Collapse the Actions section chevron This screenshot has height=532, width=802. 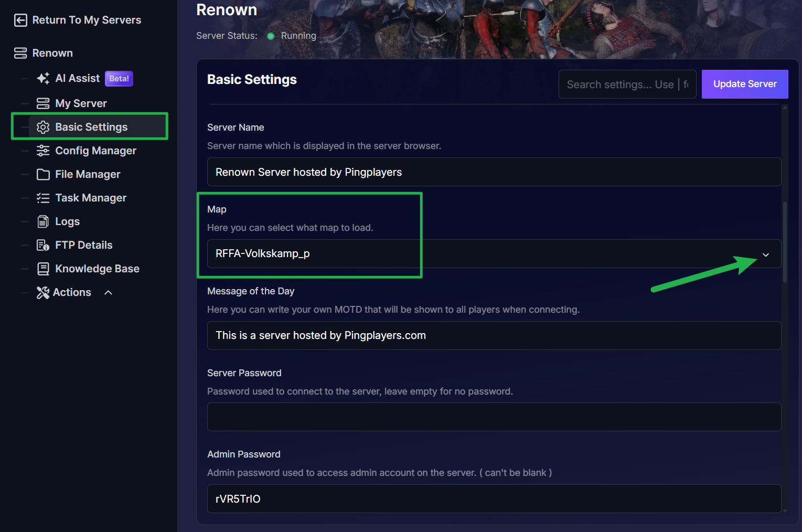109,292
